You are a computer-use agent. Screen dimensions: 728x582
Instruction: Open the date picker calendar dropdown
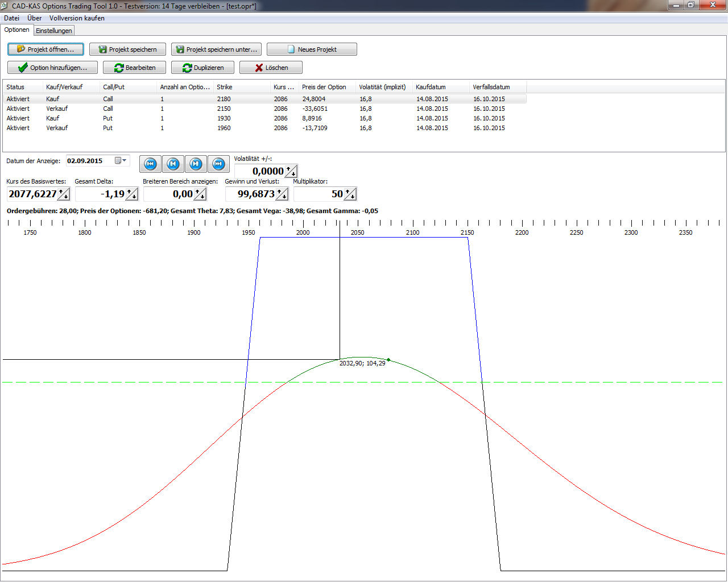click(121, 161)
